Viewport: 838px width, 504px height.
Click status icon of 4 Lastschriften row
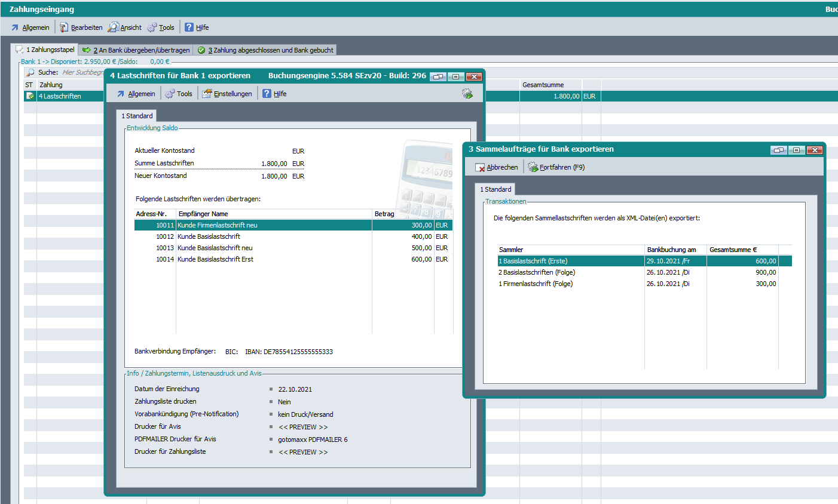coord(30,96)
